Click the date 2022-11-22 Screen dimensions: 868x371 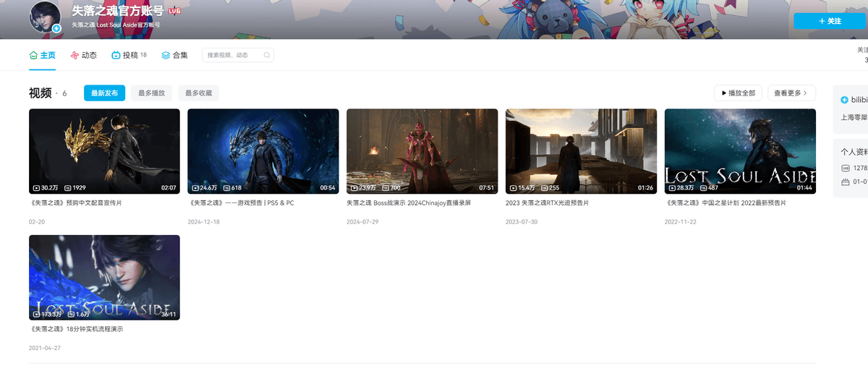coord(681,222)
